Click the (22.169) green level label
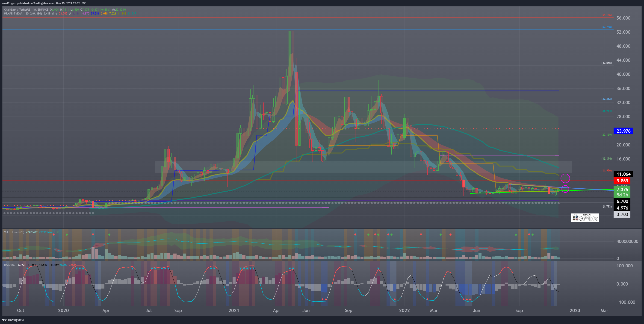Image resolution: width=644 pixels, height=324 pixels. (x=606, y=135)
